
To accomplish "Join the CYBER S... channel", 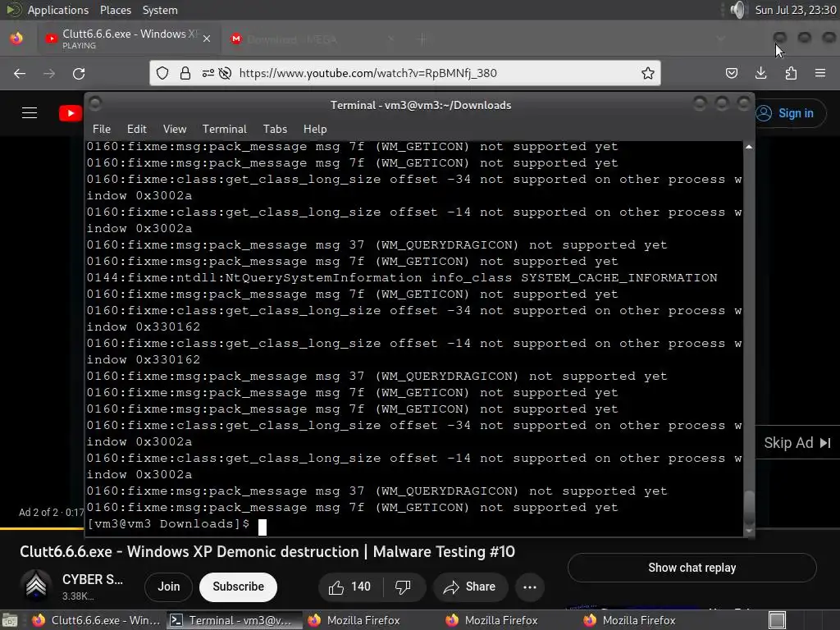I will tap(169, 587).
